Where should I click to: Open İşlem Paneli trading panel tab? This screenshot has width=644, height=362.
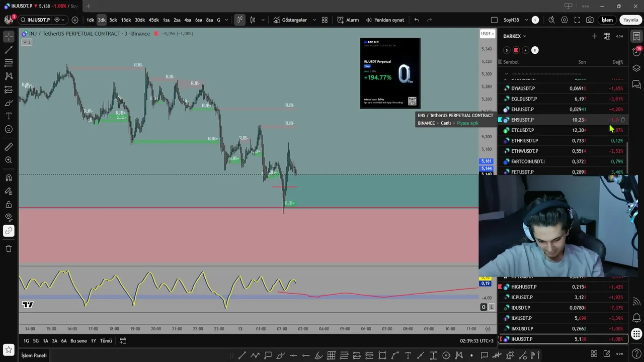[x=34, y=355]
